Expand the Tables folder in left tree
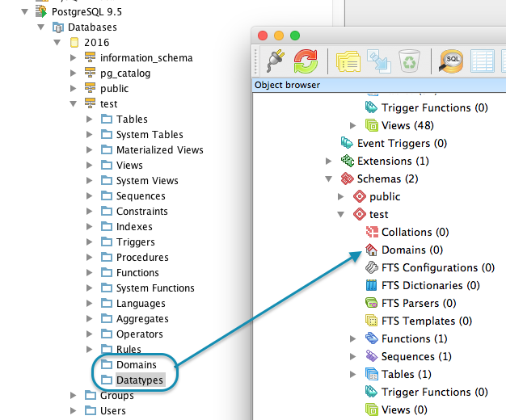The image size is (506, 420). tap(90, 119)
